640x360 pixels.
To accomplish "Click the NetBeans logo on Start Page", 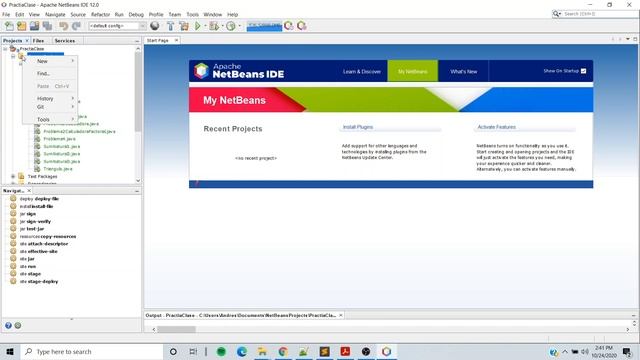I will coord(201,71).
